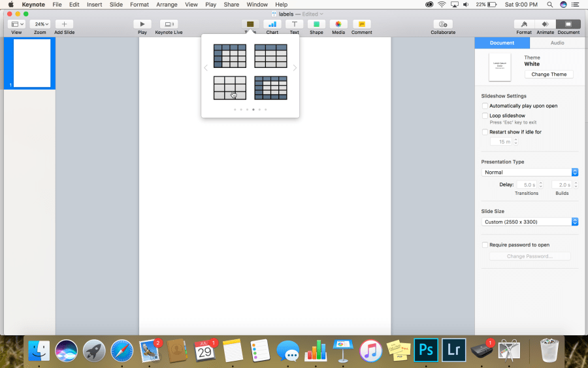The height and width of the screenshot is (368, 588).
Task: Adjust the idle time stepper
Action: (516, 142)
